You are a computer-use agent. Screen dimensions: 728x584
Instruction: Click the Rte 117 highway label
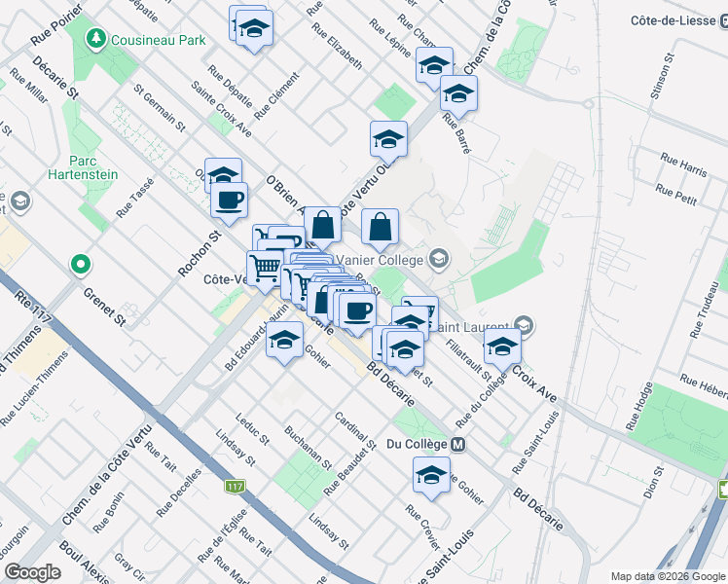click(x=32, y=307)
